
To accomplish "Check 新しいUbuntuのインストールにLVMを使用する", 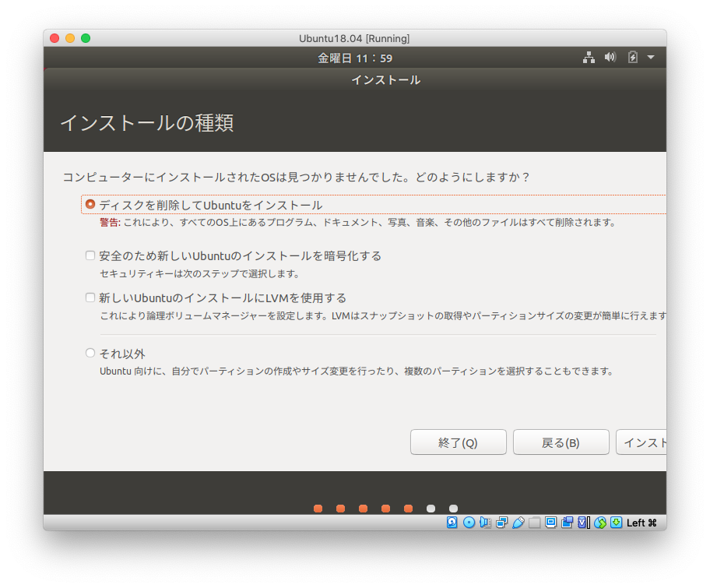I will [x=90, y=298].
